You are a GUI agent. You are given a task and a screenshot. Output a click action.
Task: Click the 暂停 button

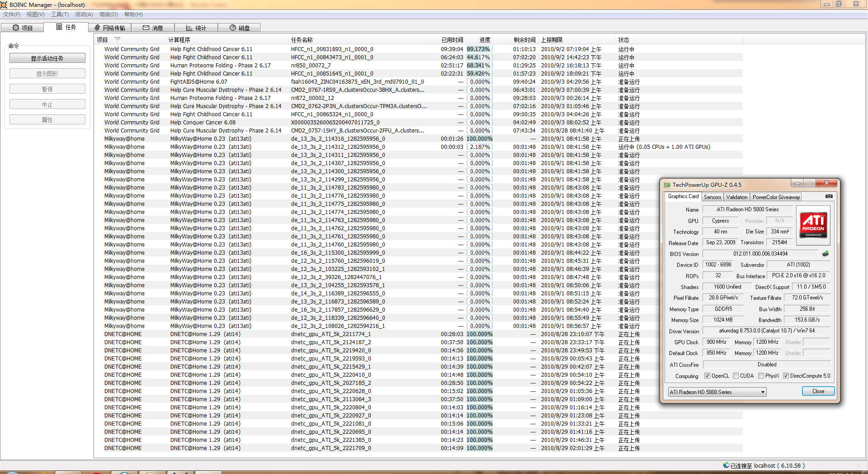point(47,89)
